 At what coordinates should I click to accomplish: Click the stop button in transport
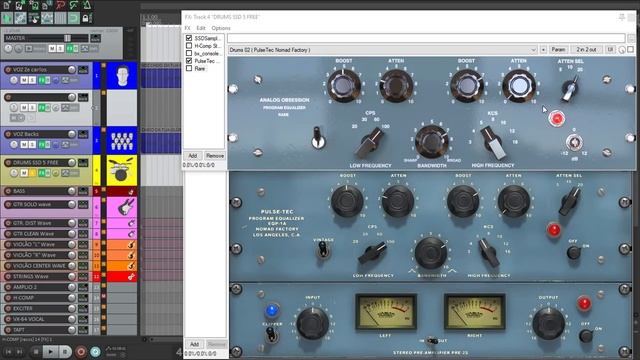tap(36, 351)
